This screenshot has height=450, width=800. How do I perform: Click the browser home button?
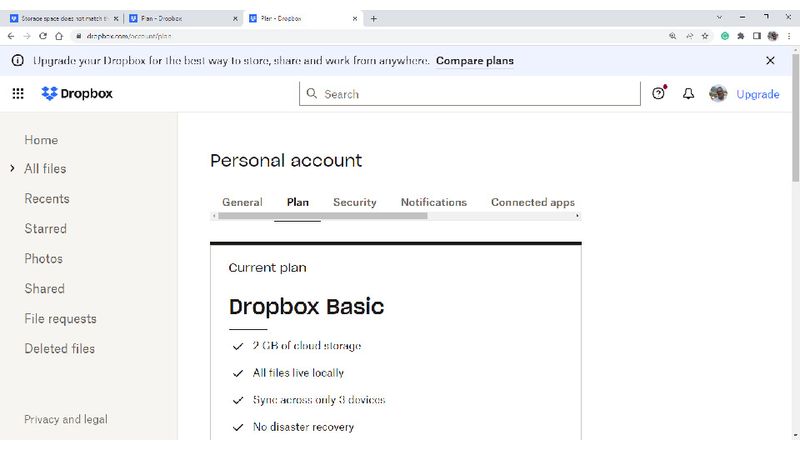tap(59, 36)
